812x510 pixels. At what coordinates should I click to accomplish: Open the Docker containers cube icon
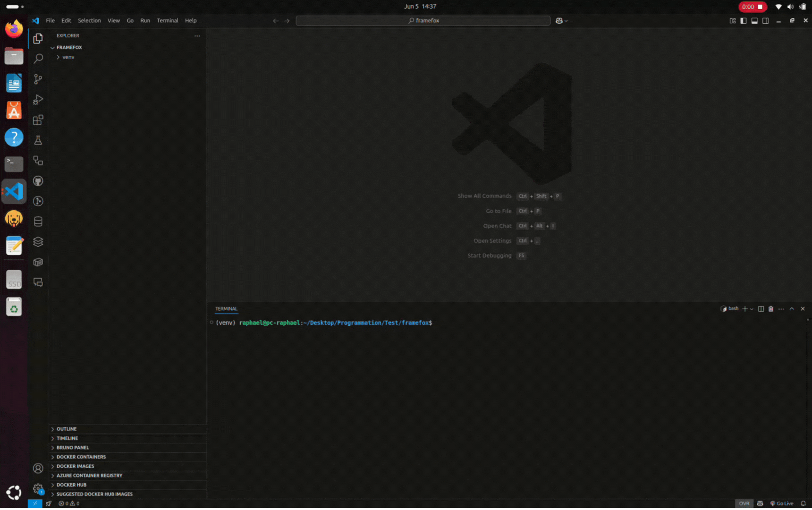(x=38, y=262)
